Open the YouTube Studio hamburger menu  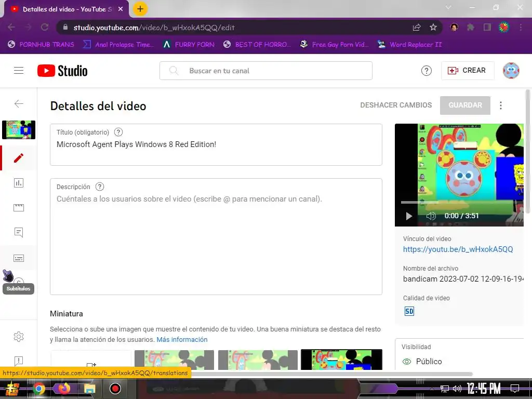pyautogui.click(x=19, y=71)
